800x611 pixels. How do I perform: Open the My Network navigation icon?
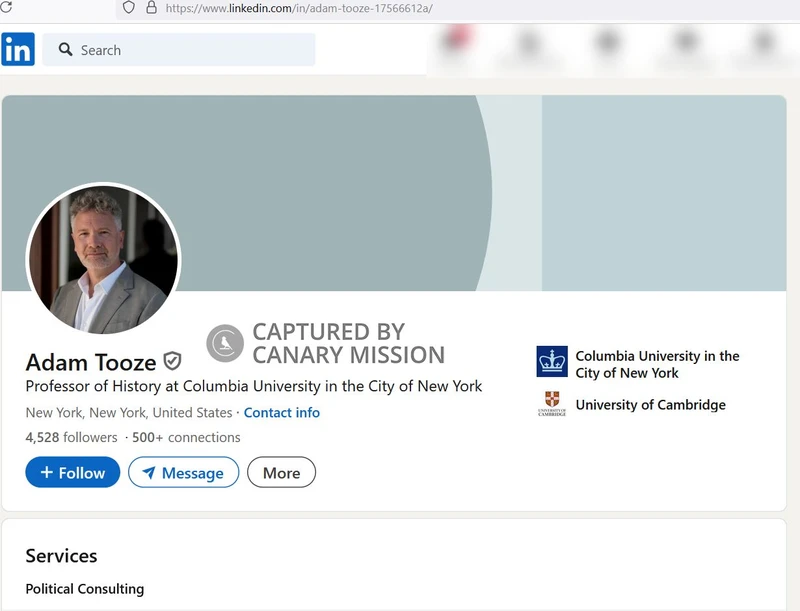[x=528, y=48]
